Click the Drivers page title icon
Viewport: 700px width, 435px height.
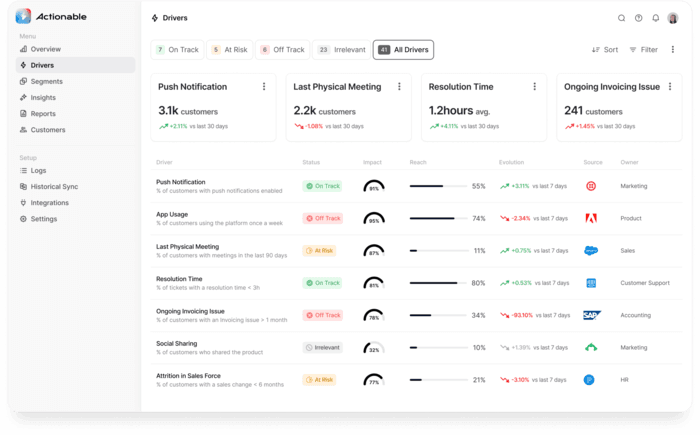[x=155, y=18]
